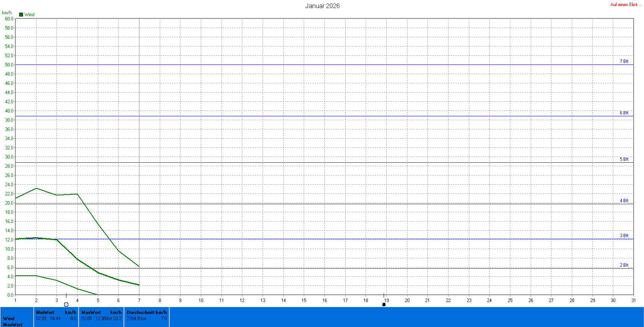Image resolution: width=644 pixels, height=327 pixels.
Task: Click the 2 Bft threshold label
Action: coord(624,265)
